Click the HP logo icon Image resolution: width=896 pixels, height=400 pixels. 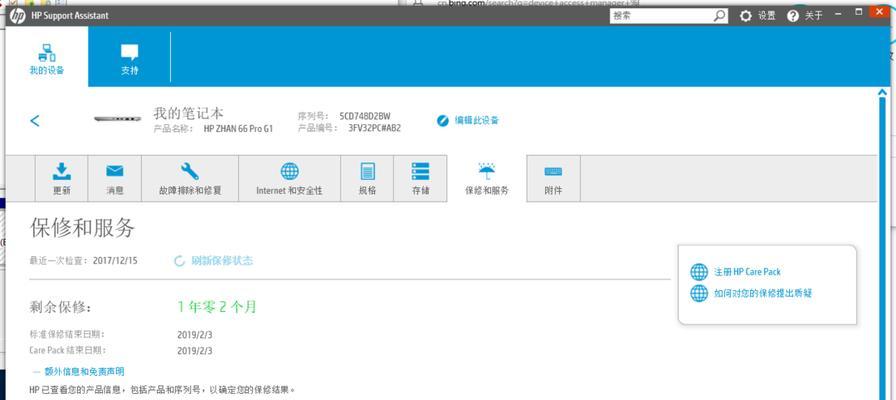coord(17,16)
